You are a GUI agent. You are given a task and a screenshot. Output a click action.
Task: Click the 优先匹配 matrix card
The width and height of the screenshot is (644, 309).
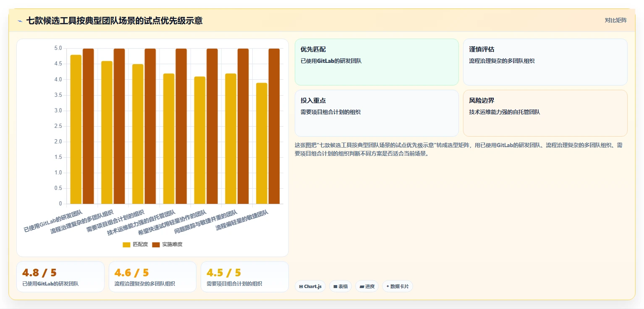(x=377, y=62)
